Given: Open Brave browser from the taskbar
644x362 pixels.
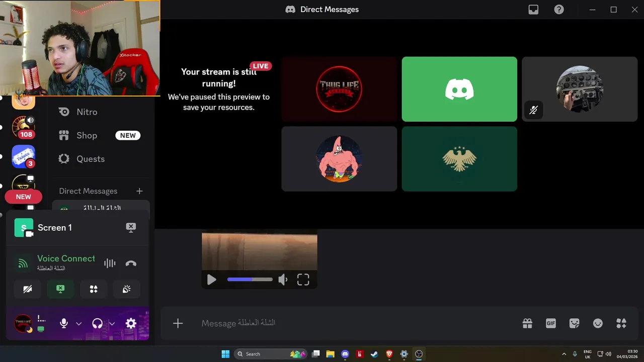Looking at the screenshot, I should [x=389, y=354].
